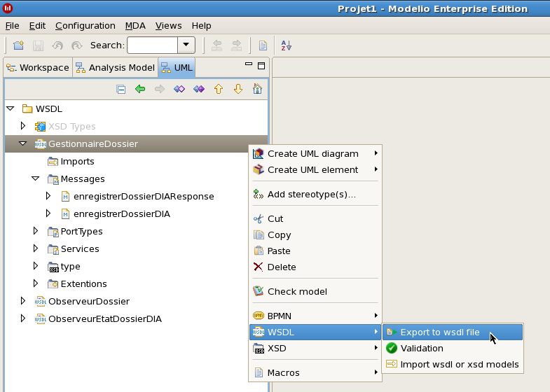The width and height of the screenshot is (550, 392).
Task: Maximize the explorer panel view
Action: [x=261, y=66]
